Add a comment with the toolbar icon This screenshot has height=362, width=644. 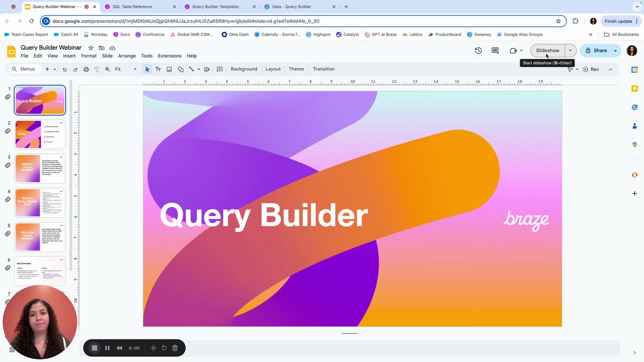[x=219, y=69]
